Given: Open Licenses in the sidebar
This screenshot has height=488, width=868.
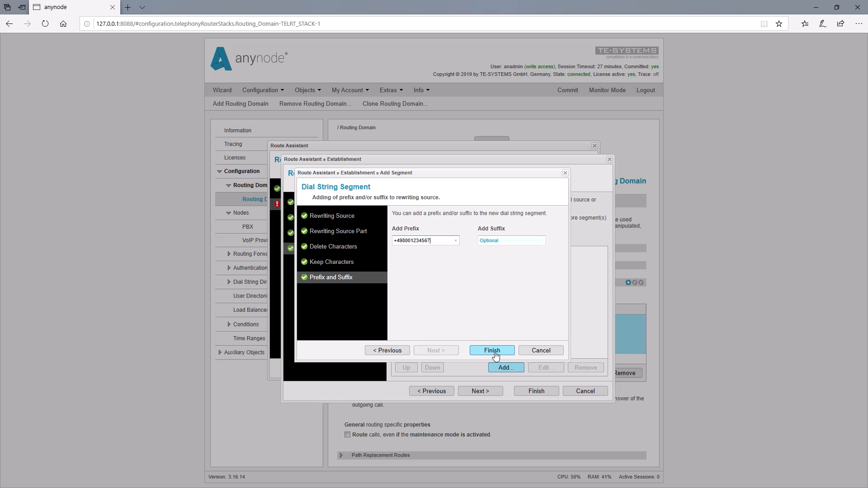Looking at the screenshot, I should coord(235,158).
